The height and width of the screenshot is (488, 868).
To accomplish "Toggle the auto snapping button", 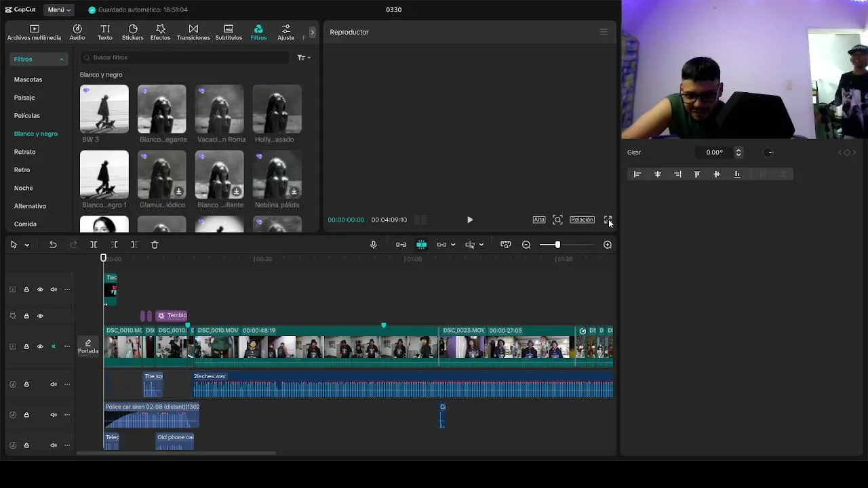I will (421, 245).
